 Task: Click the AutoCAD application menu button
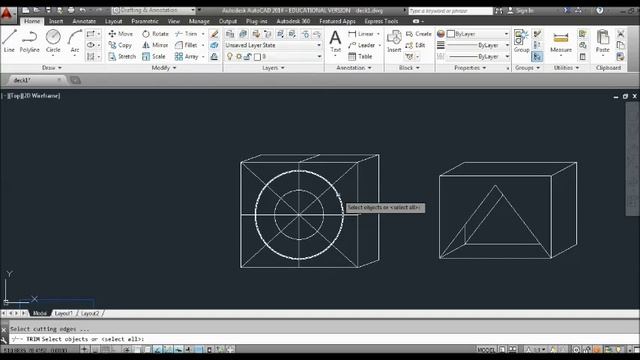click(7, 14)
